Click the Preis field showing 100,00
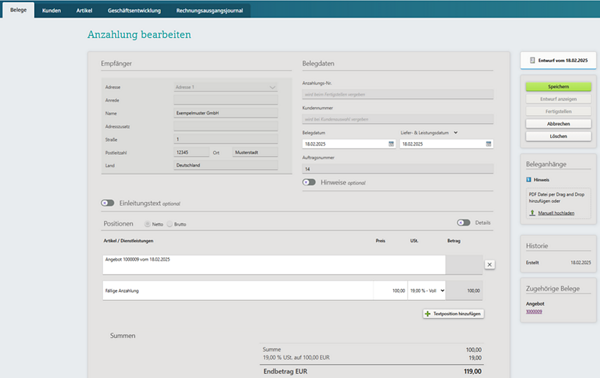The image size is (600, 378). pyautogui.click(x=390, y=291)
